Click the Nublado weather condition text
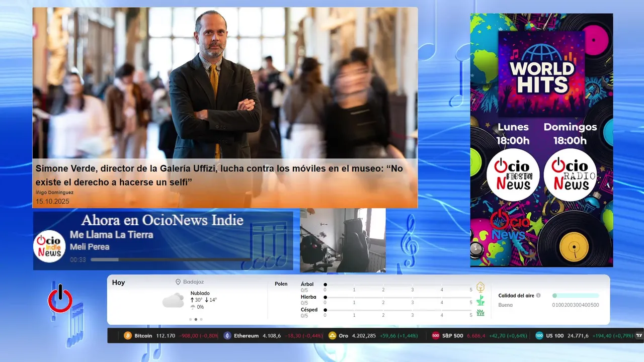Screen dimensions: 644x362 click(x=200, y=293)
